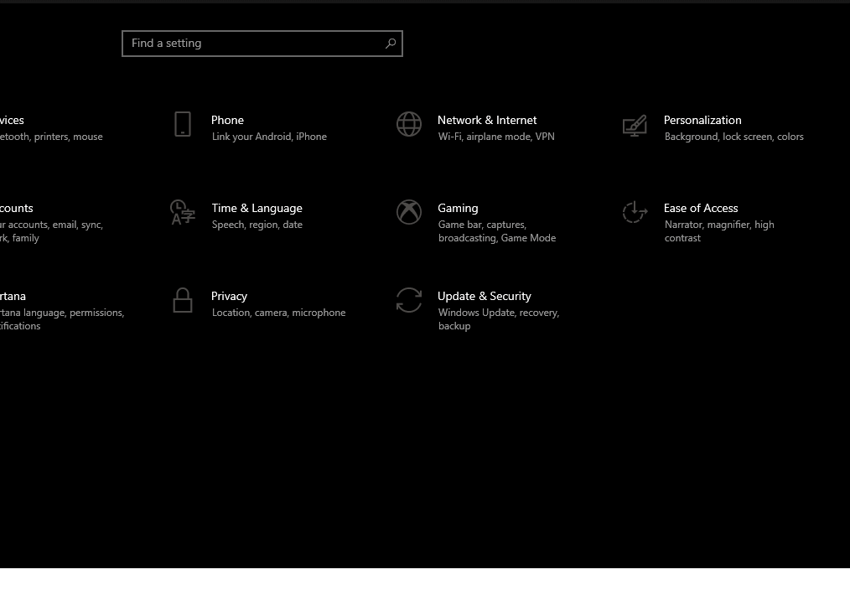Click the padlock icon for Privacy

(183, 300)
